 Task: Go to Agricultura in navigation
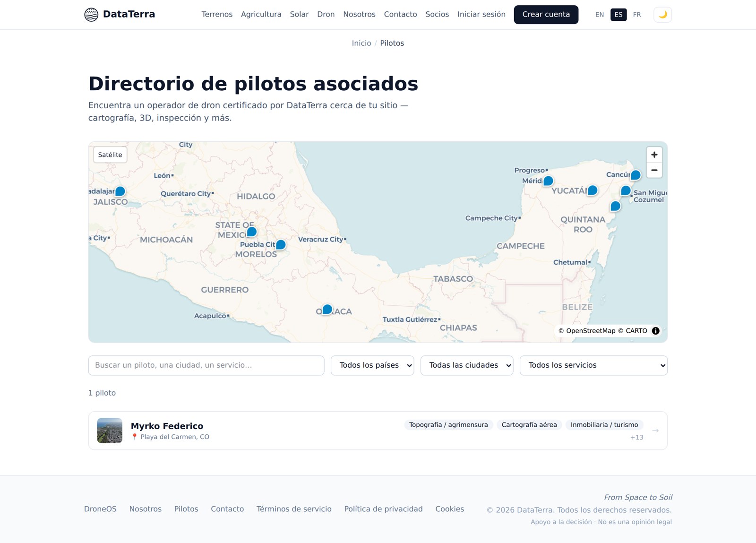261,14
